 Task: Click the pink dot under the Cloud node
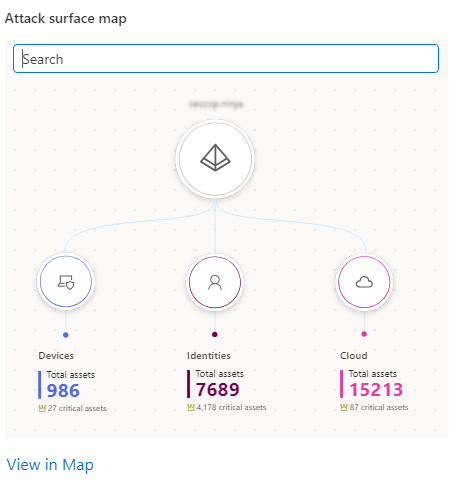(364, 334)
